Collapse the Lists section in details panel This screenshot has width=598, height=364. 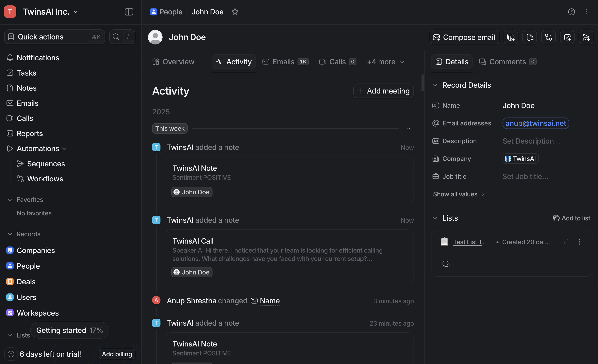click(435, 218)
